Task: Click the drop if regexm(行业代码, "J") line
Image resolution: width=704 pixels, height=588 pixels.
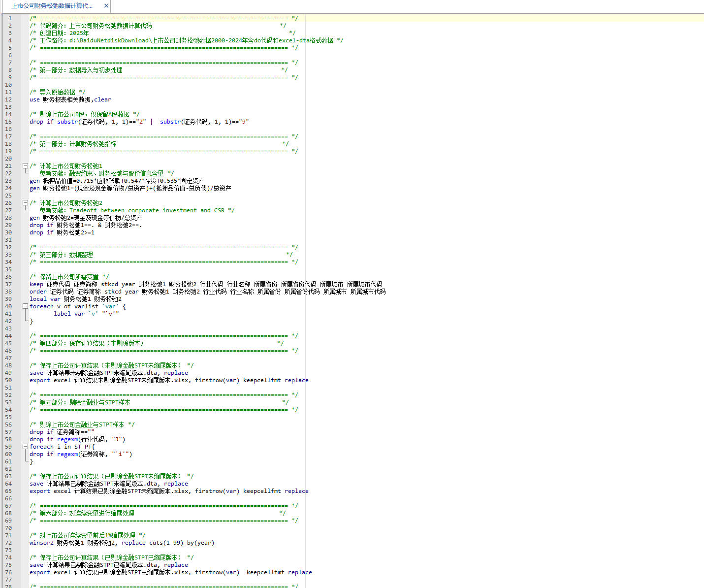Action: 77,439
